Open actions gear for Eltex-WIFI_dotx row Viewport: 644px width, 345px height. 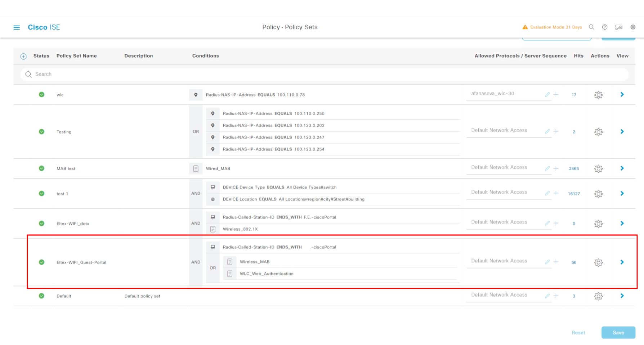coord(598,224)
